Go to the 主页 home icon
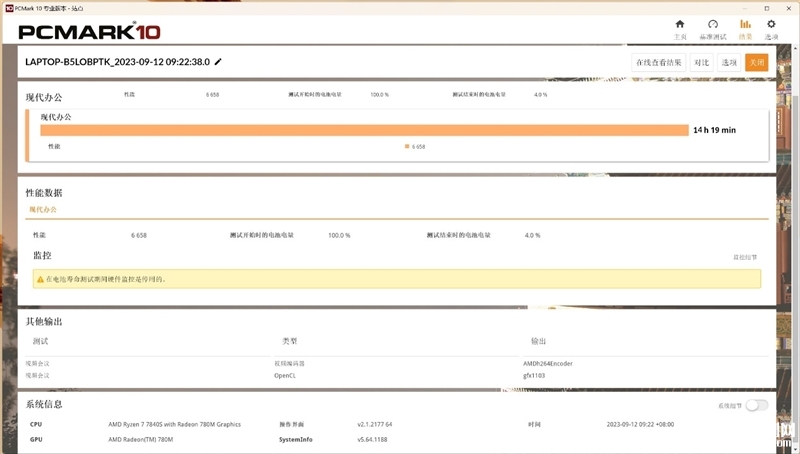 pos(680,24)
